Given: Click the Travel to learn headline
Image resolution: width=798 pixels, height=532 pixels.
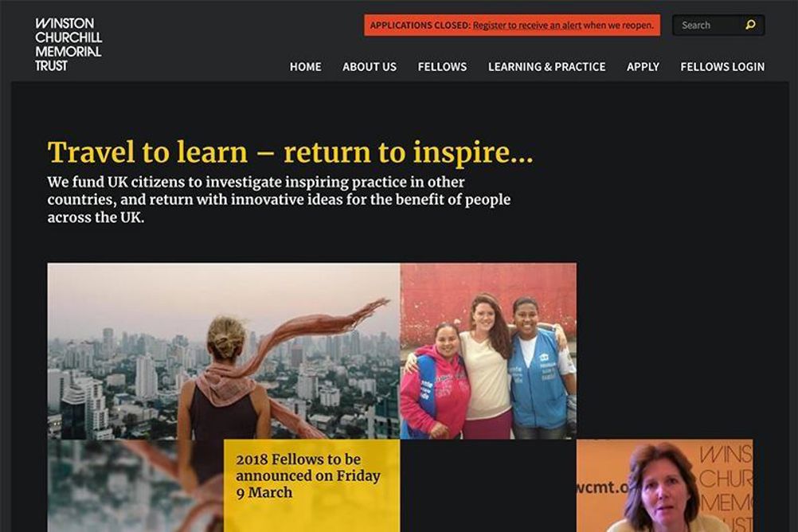Looking at the screenshot, I should pos(291,152).
